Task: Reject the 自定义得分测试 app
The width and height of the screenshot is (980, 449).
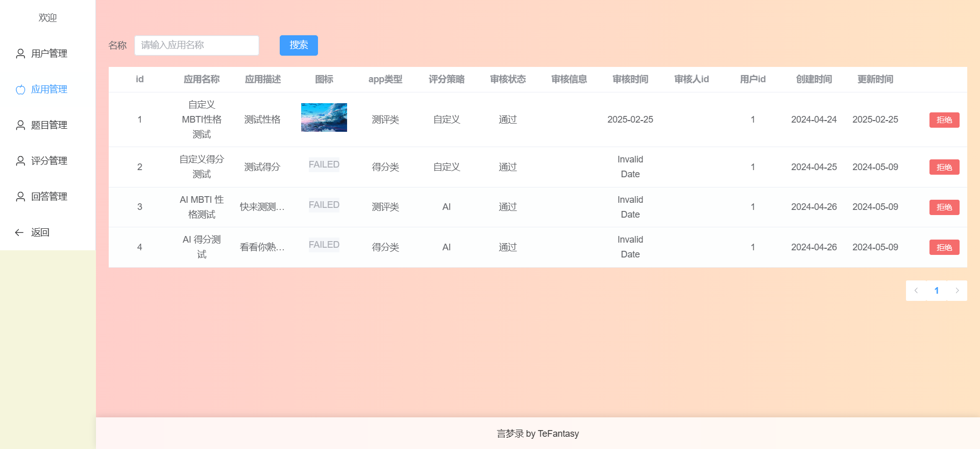Action: tap(944, 167)
